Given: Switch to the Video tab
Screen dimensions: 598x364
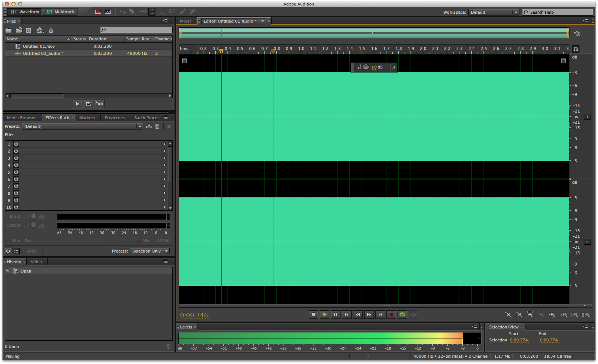Looking at the screenshot, I should (36, 262).
